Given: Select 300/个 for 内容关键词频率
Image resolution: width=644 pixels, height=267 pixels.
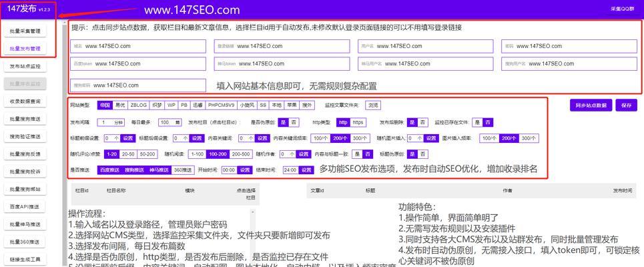Looking at the screenshot, I should click(360, 138).
